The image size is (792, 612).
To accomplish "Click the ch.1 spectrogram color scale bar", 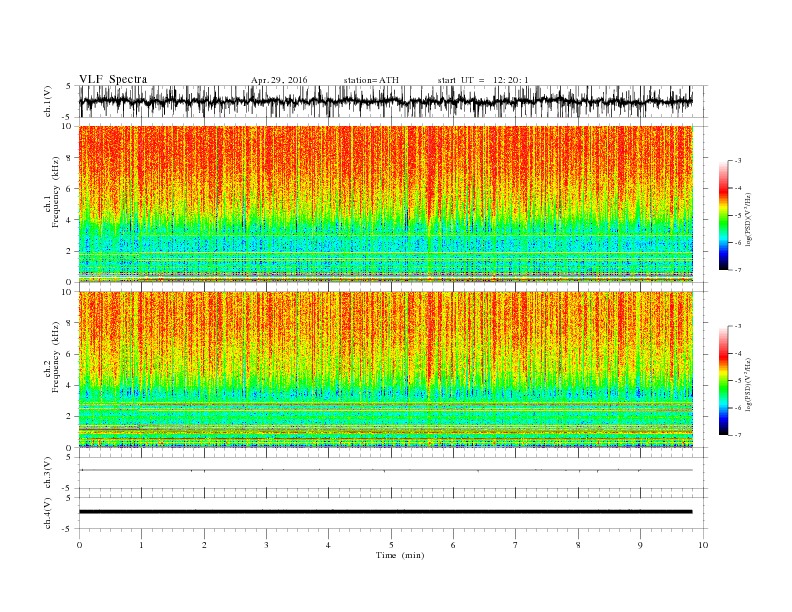I will (723, 216).
